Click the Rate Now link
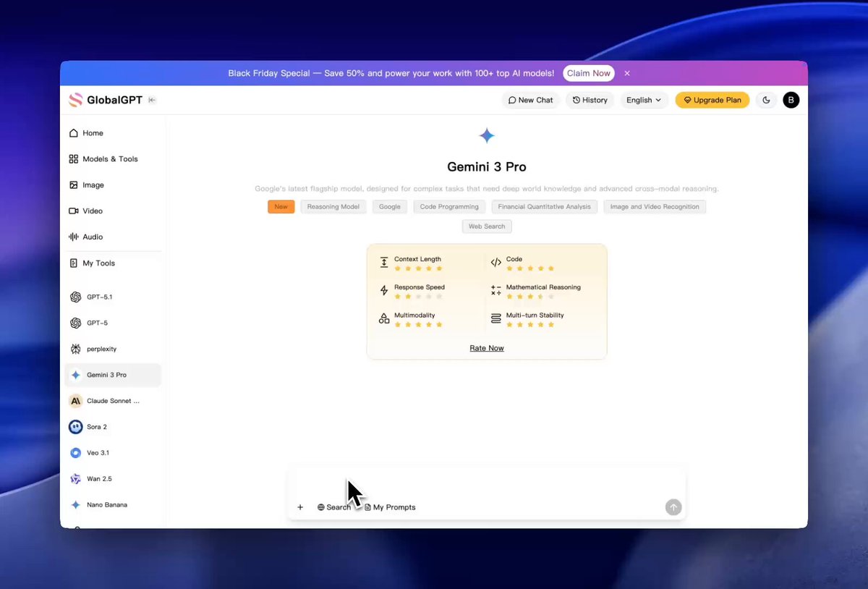This screenshot has width=868, height=589. point(487,348)
